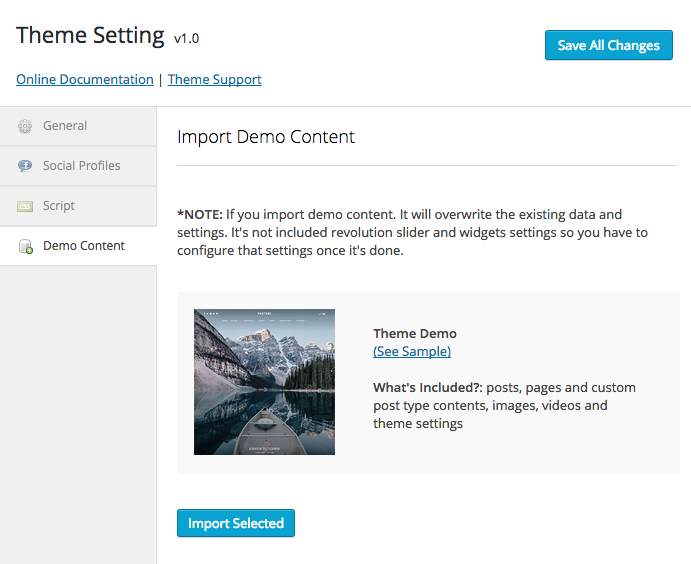The height and width of the screenshot is (564, 691).
Task: Click the v1.0 version label
Action: [x=187, y=39]
